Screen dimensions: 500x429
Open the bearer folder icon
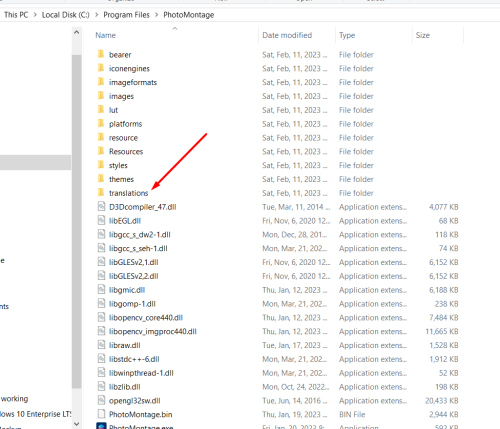click(x=101, y=54)
